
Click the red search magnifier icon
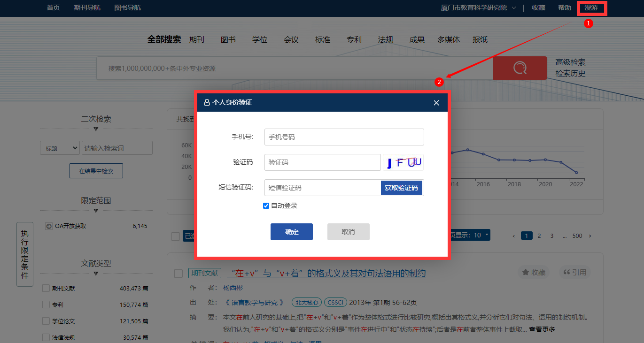tap(520, 68)
